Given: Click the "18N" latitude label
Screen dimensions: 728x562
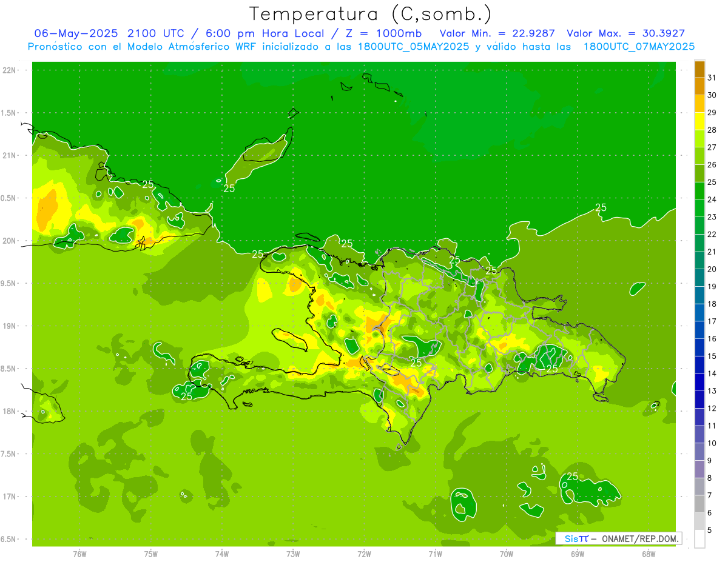Looking at the screenshot, I should [10, 411].
